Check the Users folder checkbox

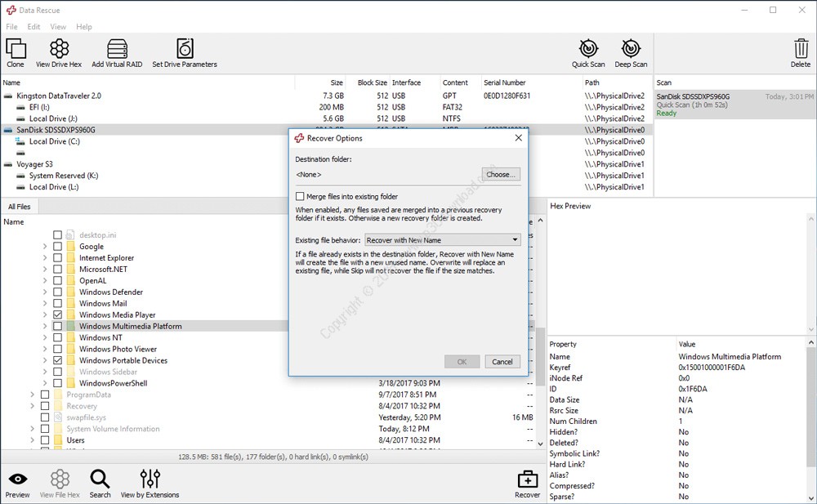point(45,440)
